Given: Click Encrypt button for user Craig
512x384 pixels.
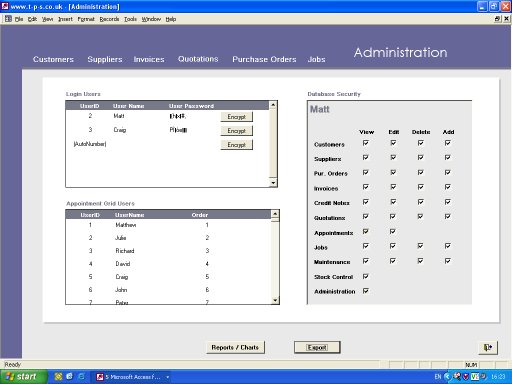Looking at the screenshot, I should point(237,131).
